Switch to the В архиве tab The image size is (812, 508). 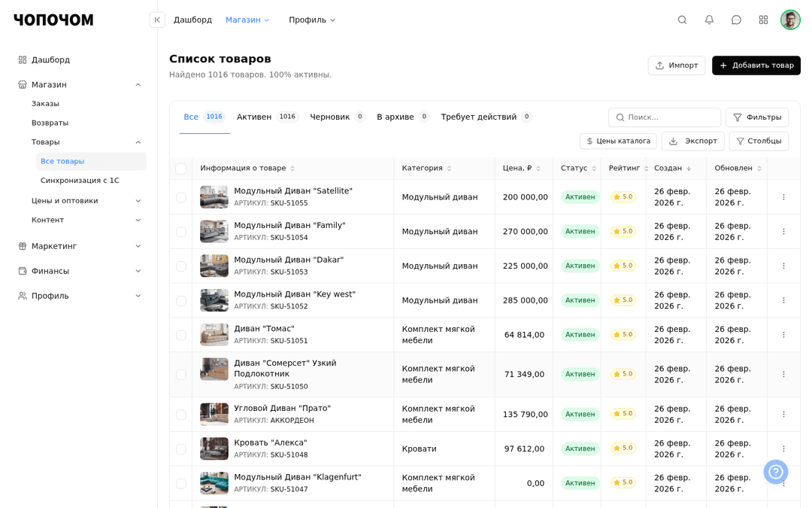click(x=403, y=117)
